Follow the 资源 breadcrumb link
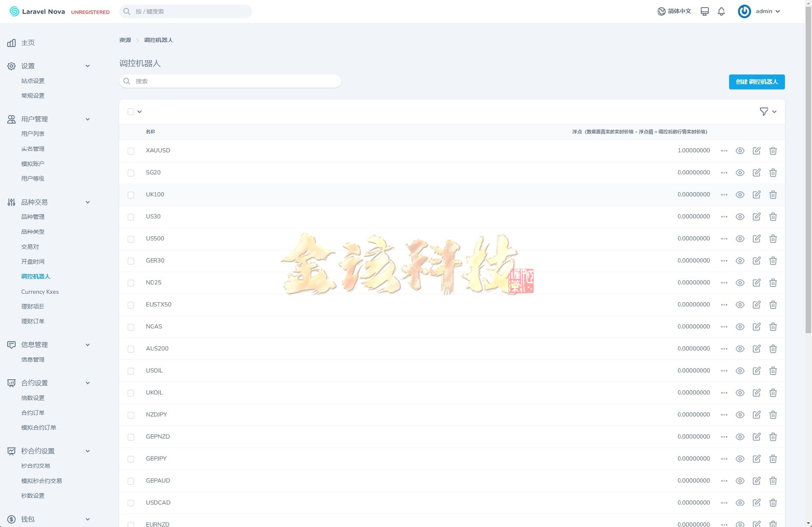This screenshot has height=527, width=812. (125, 40)
